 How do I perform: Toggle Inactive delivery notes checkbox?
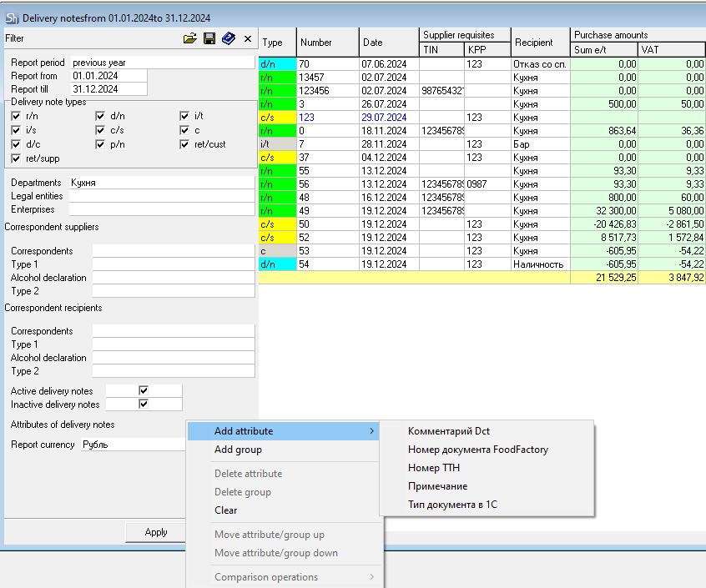click(x=144, y=404)
